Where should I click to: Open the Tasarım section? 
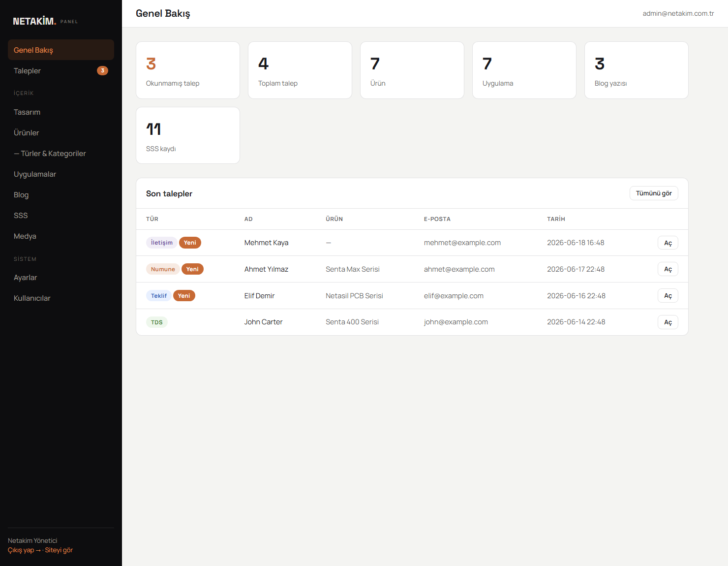(x=61, y=112)
